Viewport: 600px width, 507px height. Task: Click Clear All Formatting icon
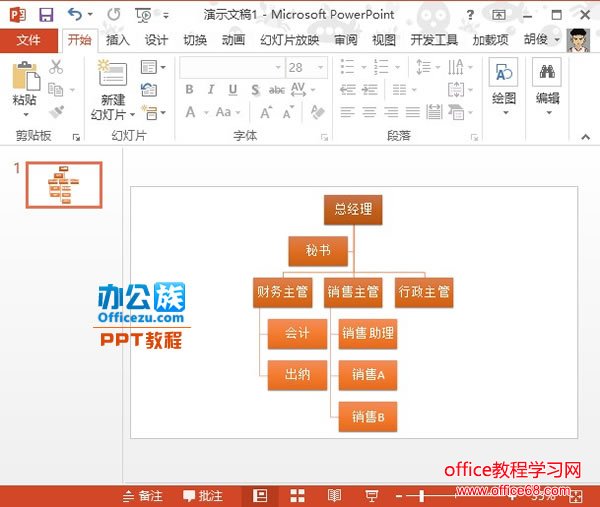click(x=318, y=112)
